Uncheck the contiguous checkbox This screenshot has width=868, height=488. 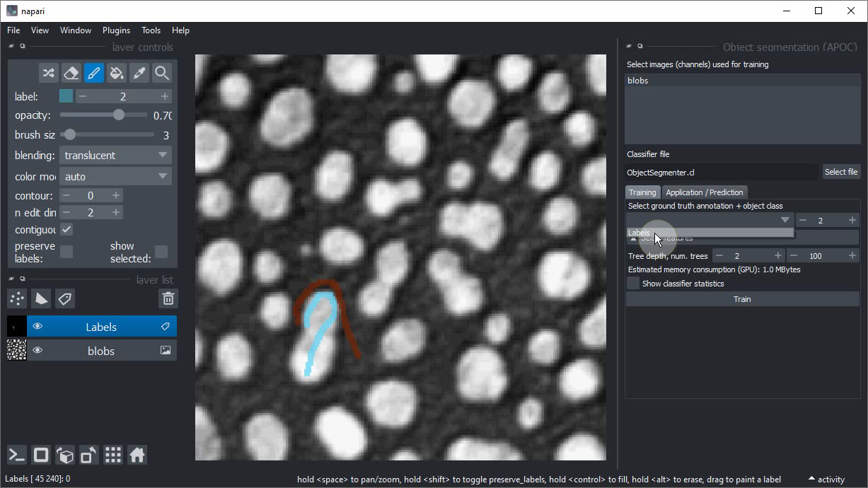coord(66,230)
